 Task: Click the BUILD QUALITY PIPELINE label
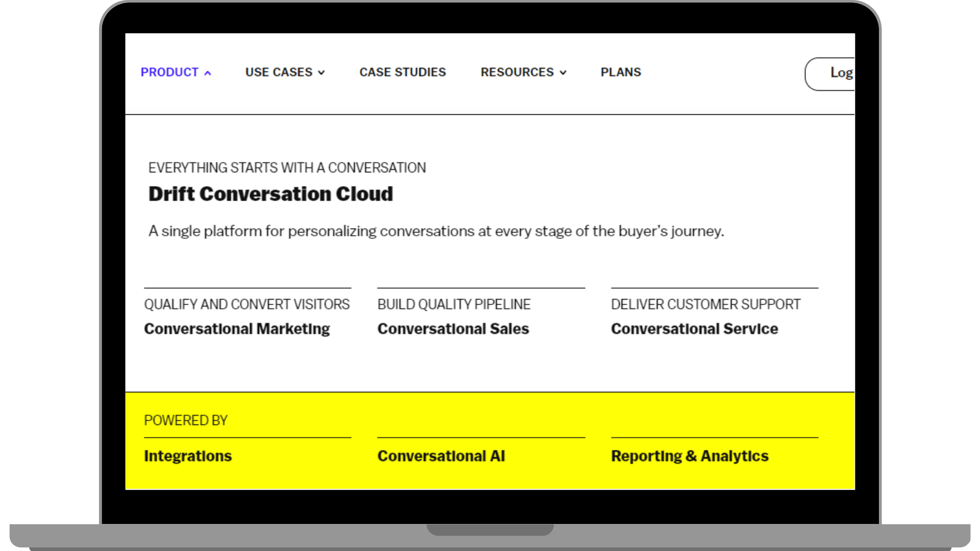[454, 304]
